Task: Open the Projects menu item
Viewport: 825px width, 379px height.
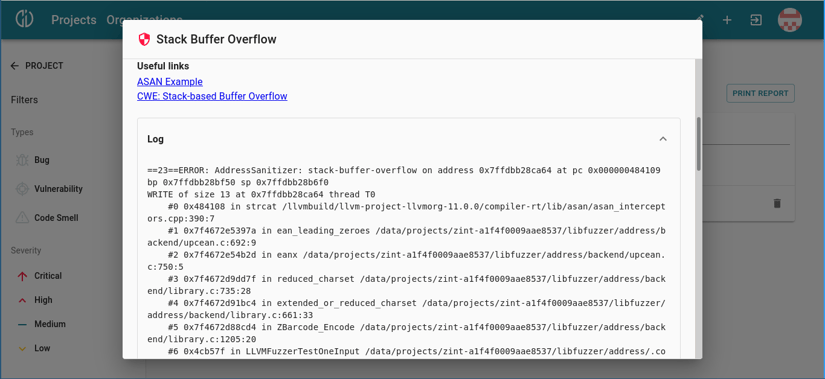Action: pyautogui.click(x=74, y=20)
